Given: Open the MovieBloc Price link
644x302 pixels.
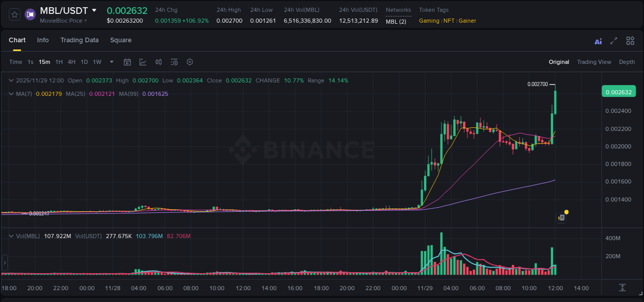Looking at the screenshot, I should [x=60, y=21].
